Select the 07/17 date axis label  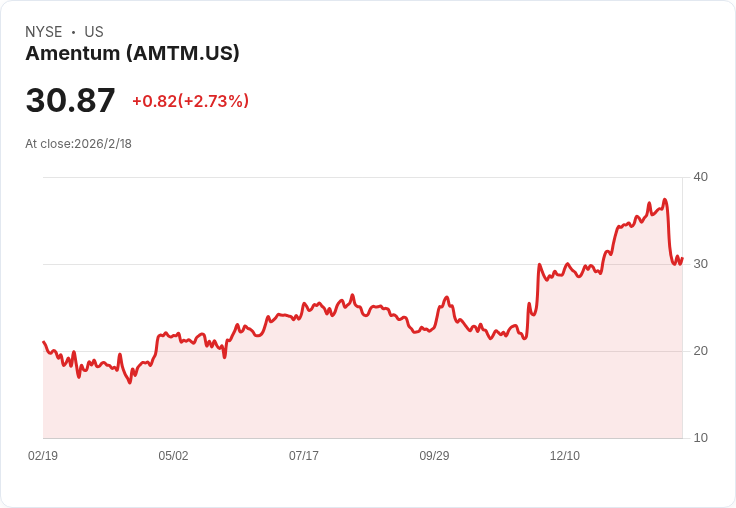click(304, 455)
